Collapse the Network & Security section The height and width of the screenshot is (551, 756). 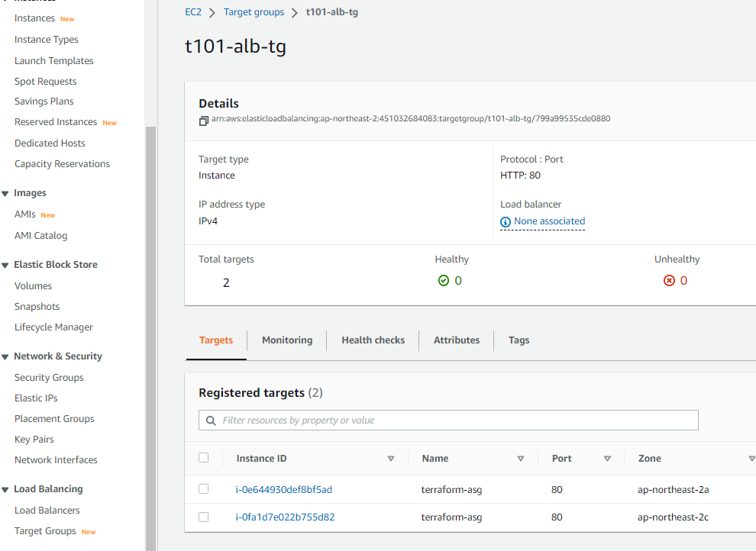click(x=5, y=357)
